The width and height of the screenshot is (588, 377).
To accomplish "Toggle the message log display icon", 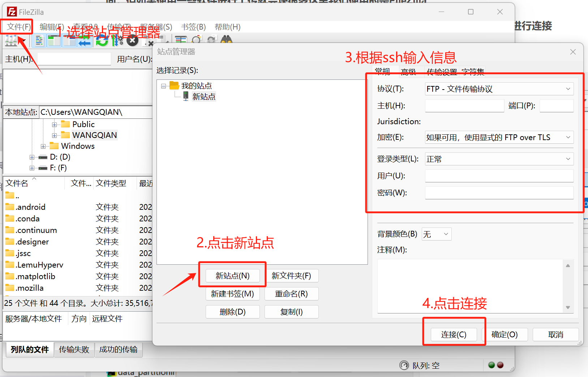I will click(39, 41).
